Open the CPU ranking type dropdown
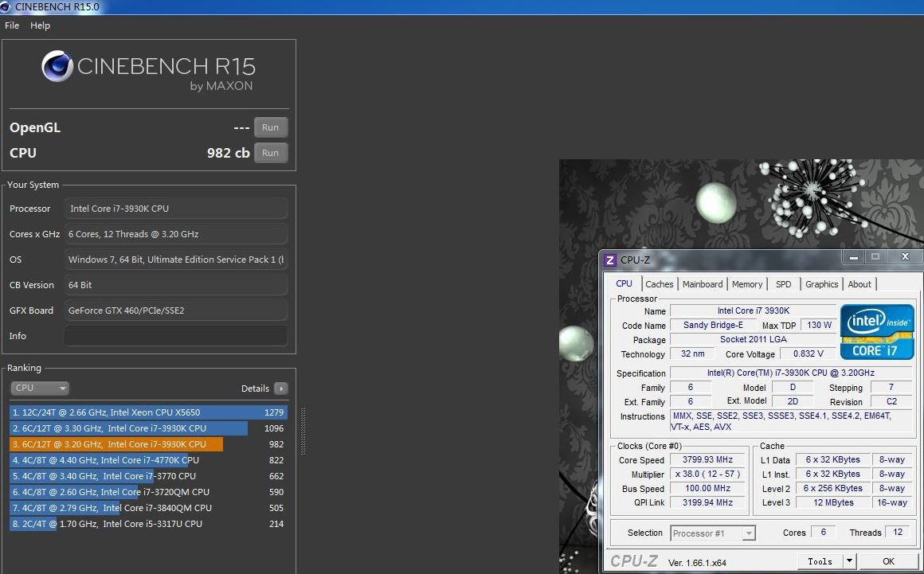 click(40, 389)
